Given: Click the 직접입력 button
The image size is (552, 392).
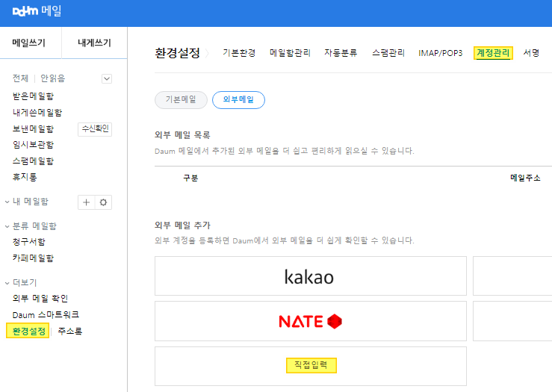Looking at the screenshot, I should (311, 365).
